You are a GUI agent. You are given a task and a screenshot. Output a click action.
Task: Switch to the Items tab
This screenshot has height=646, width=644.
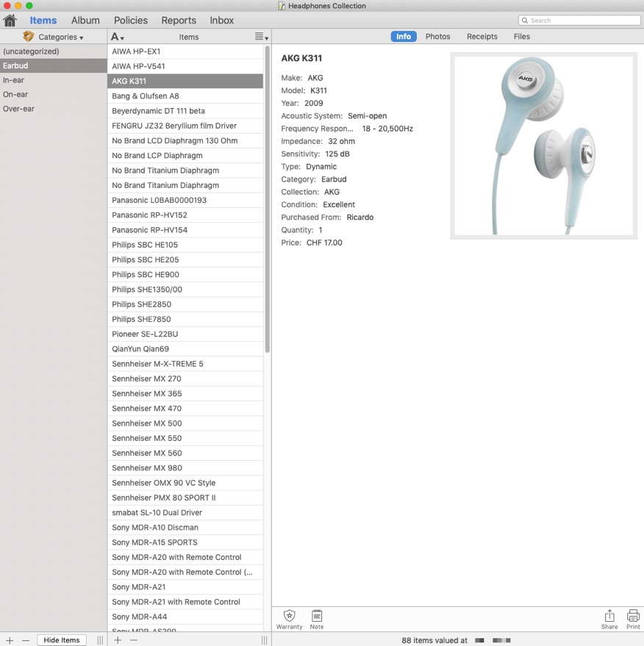tap(43, 20)
